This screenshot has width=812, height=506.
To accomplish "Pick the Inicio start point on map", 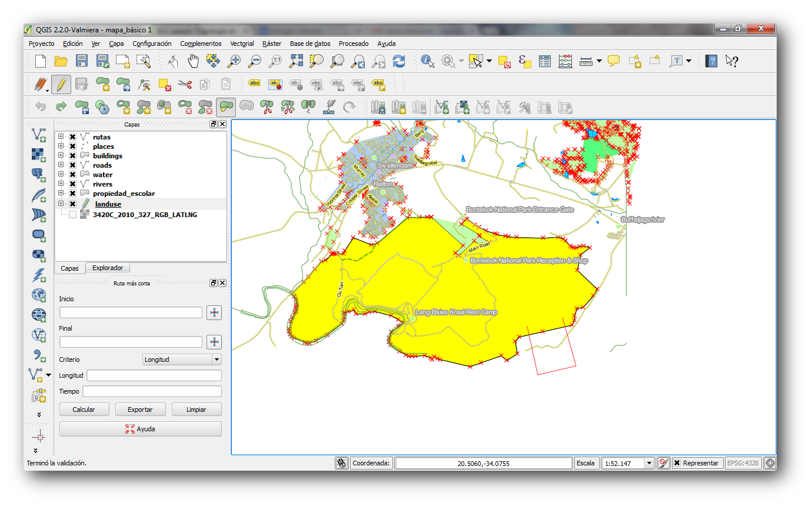I will (214, 312).
